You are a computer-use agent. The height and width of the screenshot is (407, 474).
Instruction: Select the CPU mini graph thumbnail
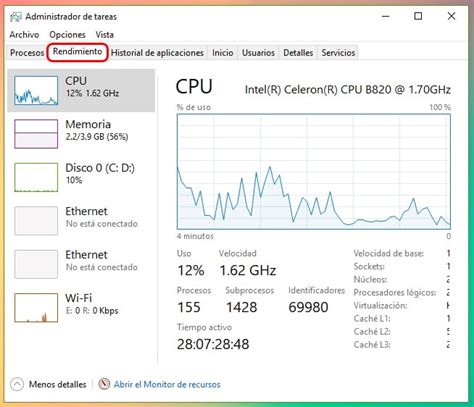[36, 90]
